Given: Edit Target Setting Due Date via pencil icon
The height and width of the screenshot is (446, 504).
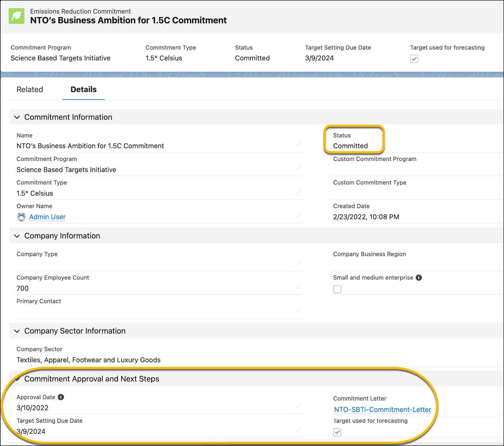Looking at the screenshot, I should coord(298,431).
